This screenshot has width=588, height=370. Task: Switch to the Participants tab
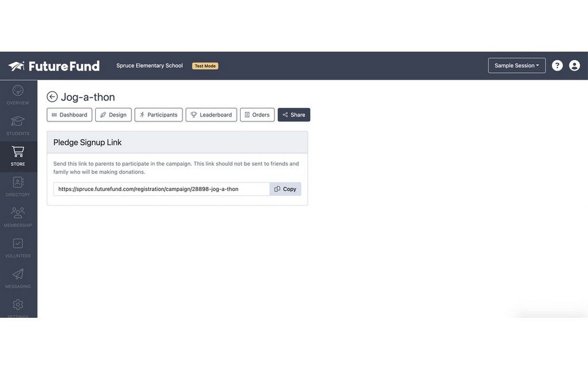(x=158, y=115)
